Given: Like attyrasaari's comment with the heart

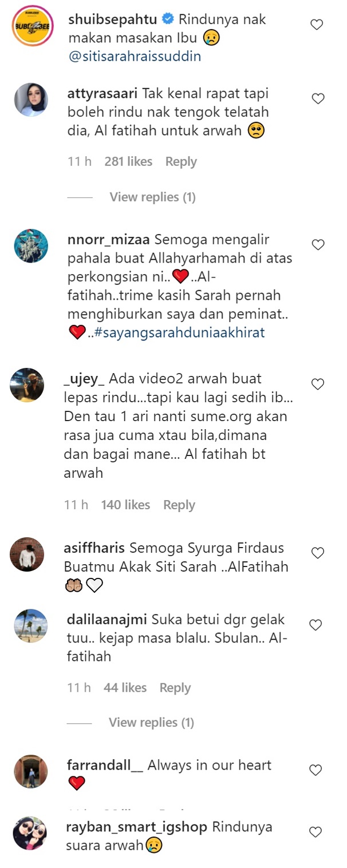Looking at the screenshot, I should [x=318, y=99].
